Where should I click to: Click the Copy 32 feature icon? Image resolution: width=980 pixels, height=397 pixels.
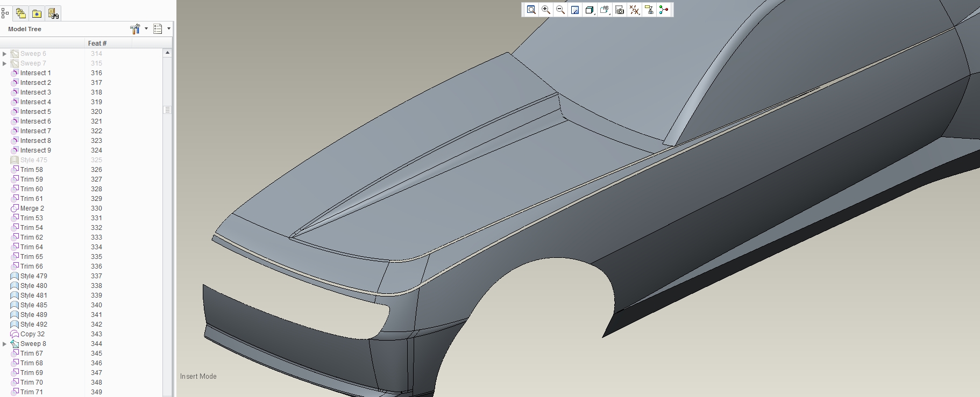coord(15,334)
